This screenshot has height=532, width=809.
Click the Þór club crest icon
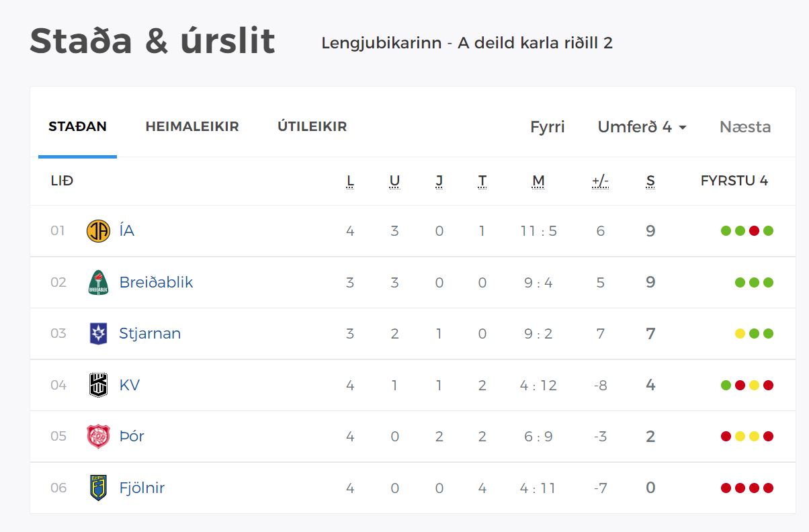click(x=98, y=436)
